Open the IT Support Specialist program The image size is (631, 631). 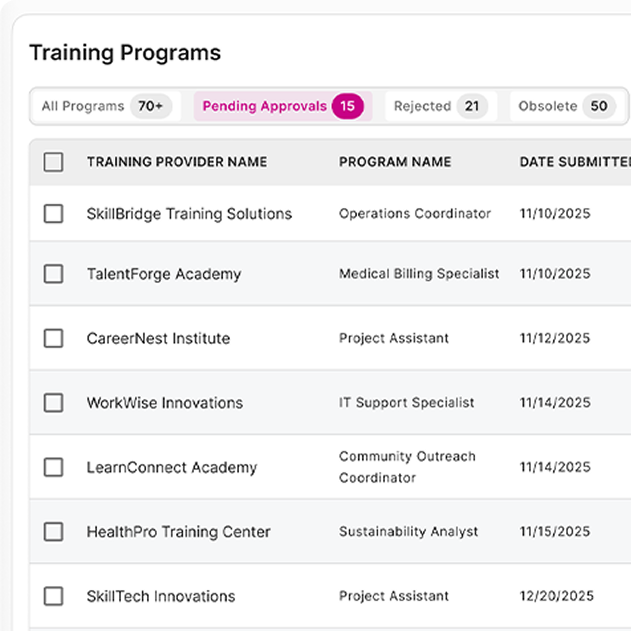(407, 403)
